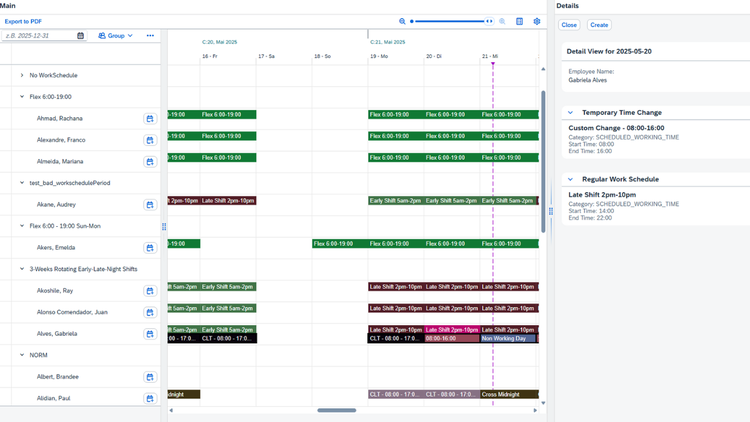This screenshot has height=422, width=750.
Task: Select the Albert, Brandee row
Action: [80, 377]
